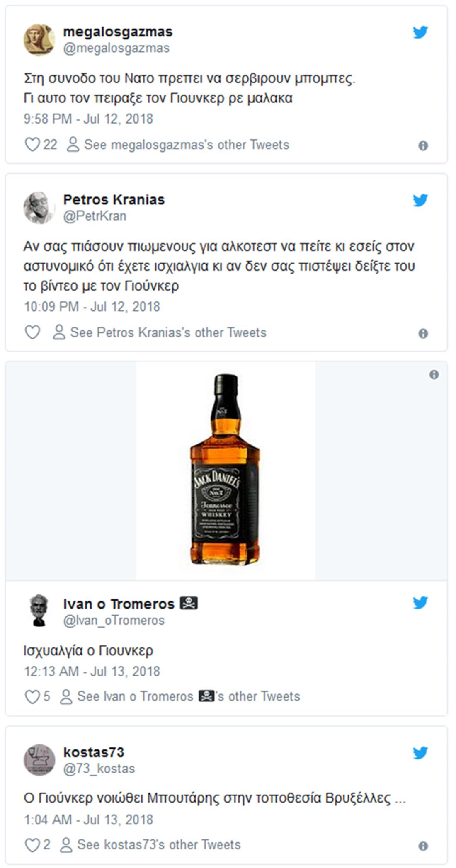
Task: Like the megalosgazmas tweet with 22 likes
Action: pos(32,145)
